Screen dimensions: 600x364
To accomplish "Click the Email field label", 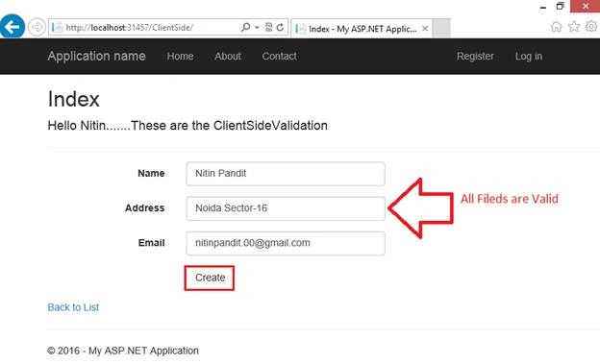I will (152, 243).
